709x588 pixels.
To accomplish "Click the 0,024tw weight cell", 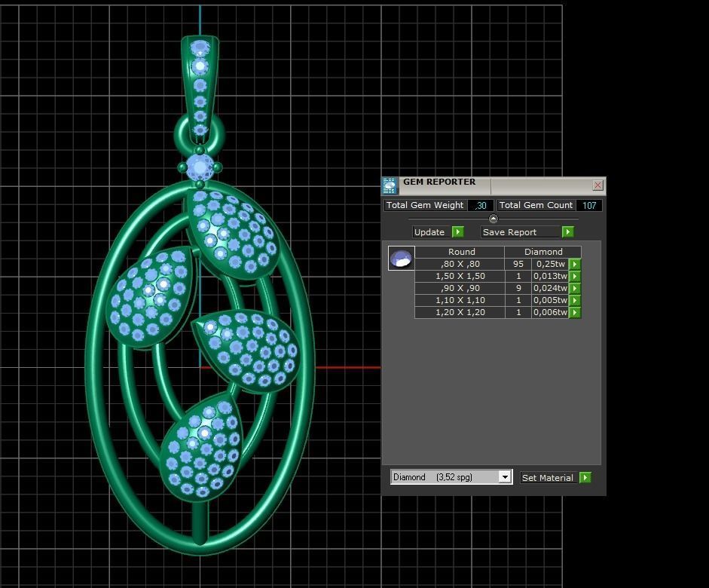I will (x=550, y=288).
